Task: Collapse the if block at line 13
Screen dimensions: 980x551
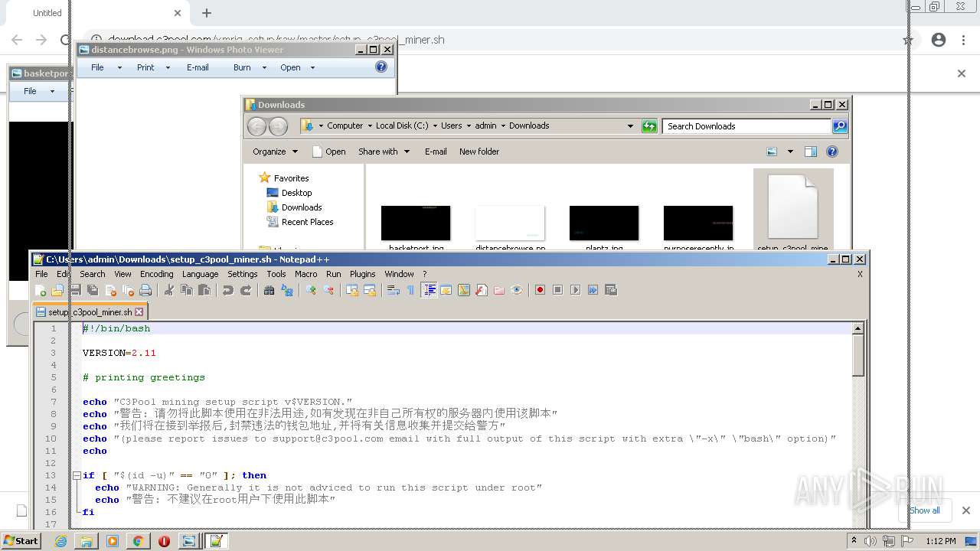Action: click(77, 475)
